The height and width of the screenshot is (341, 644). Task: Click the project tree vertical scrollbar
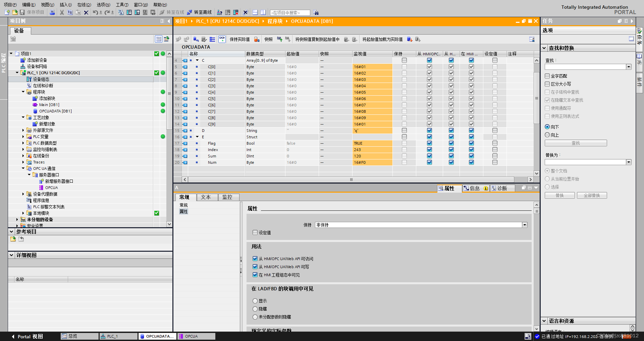coord(169,93)
